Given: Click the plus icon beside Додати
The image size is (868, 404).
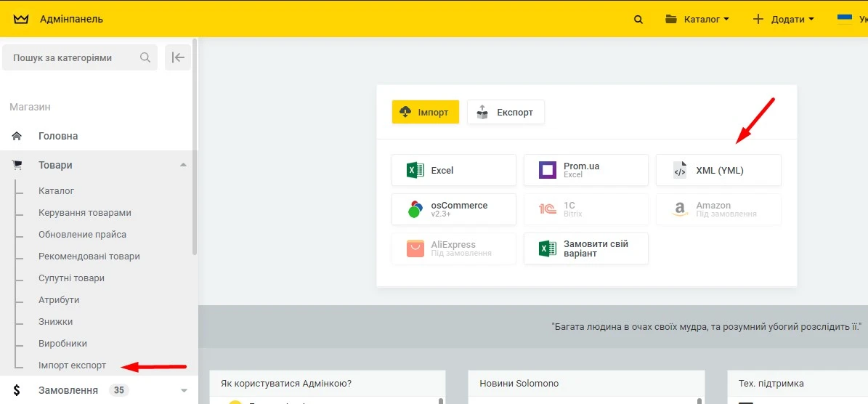Looking at the screenshot, I should tap(758, 20).
